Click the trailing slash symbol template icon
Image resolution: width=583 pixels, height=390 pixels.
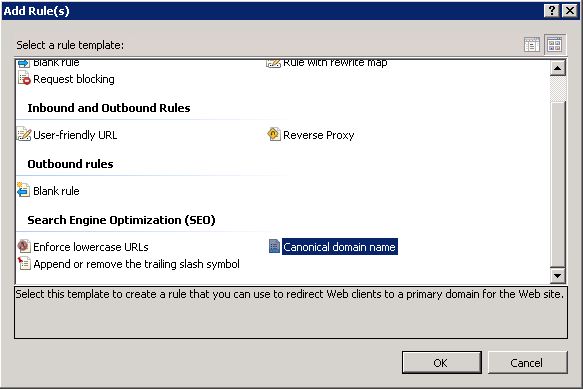coord(24,263)
